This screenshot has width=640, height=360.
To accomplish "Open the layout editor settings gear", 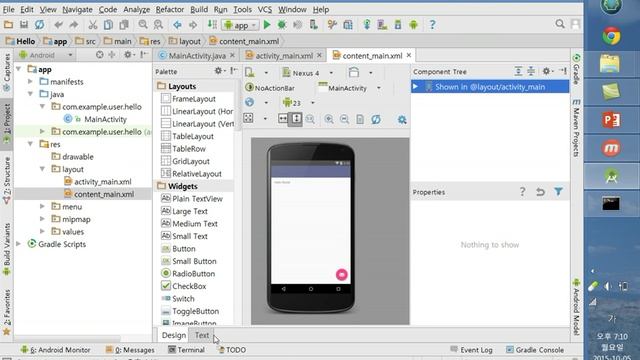I will 402,120.
